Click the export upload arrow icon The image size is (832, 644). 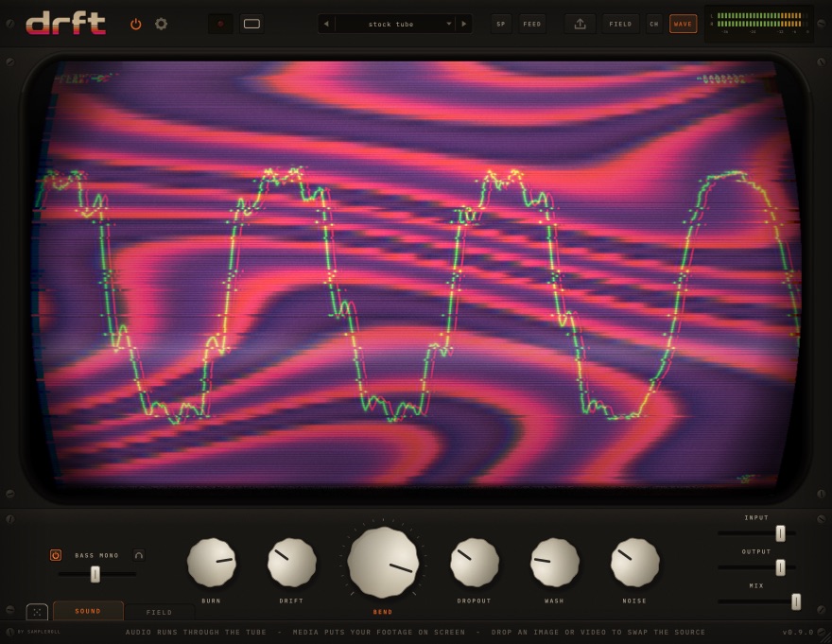(580, 24)
